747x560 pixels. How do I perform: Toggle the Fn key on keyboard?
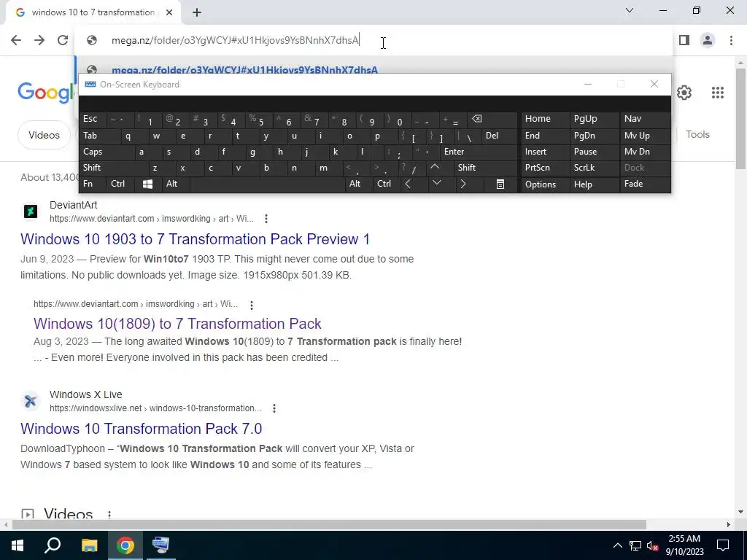coord(93,184)
